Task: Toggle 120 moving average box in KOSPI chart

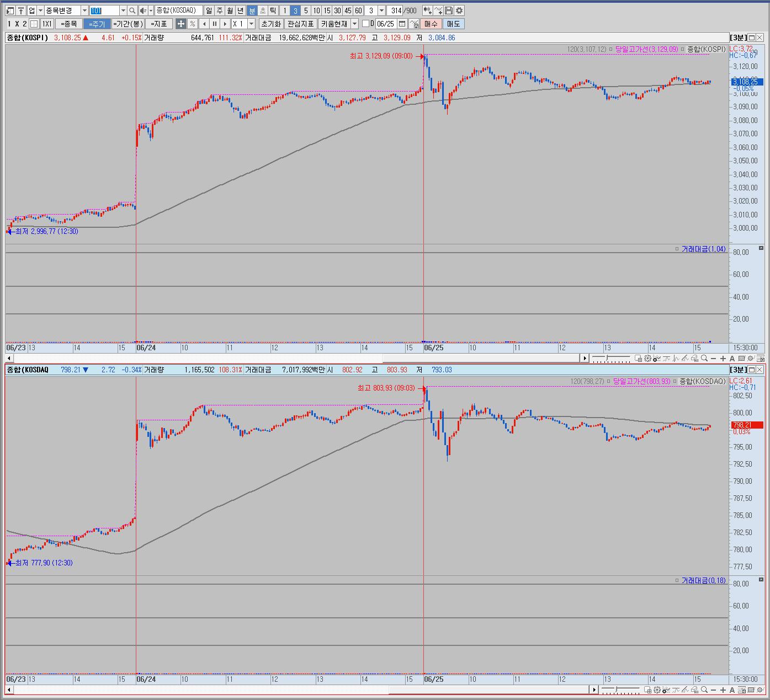Action: (610, 49)
